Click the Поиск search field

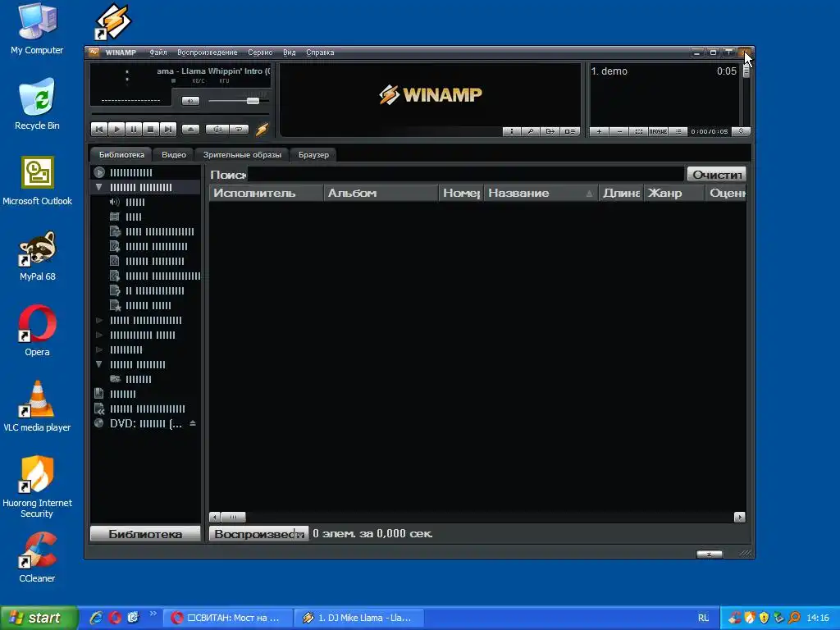[466, 175]
